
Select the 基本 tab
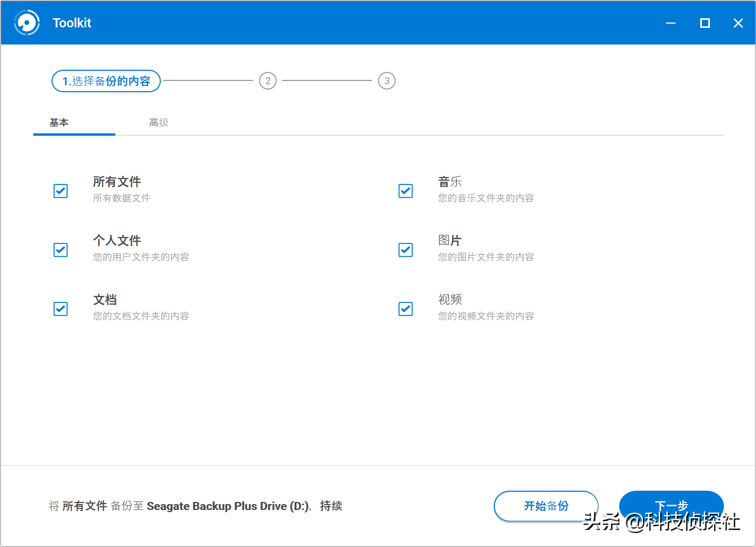(59, 122)
